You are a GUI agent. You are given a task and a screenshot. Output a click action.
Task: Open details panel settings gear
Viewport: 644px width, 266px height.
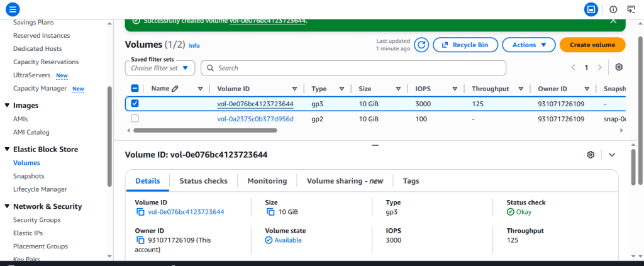click(591, 155)
